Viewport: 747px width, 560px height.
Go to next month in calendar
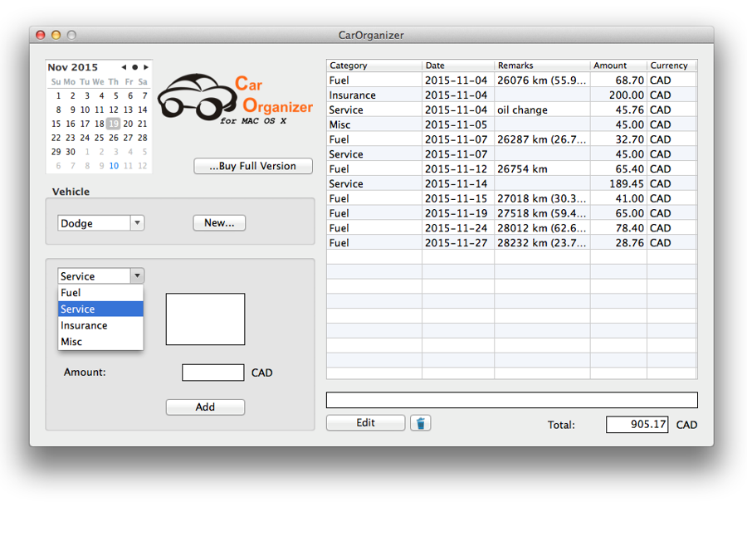coord(146,67)
